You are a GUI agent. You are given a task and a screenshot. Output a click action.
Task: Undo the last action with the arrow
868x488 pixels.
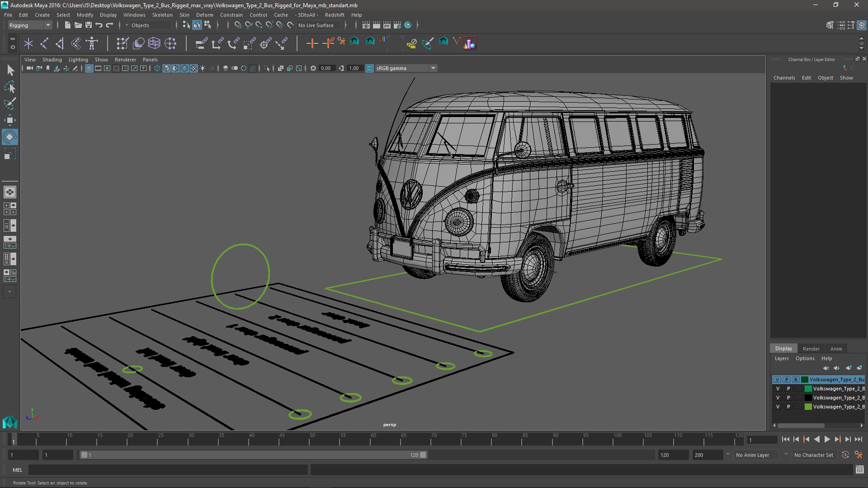[99, 25]
